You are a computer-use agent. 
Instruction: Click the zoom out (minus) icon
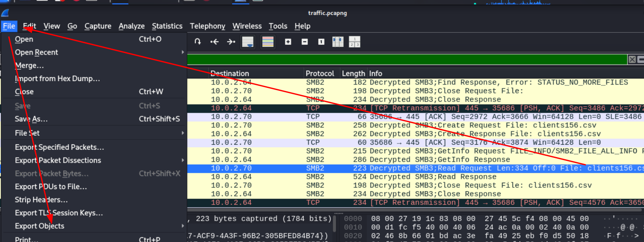(x=305, y=42)
